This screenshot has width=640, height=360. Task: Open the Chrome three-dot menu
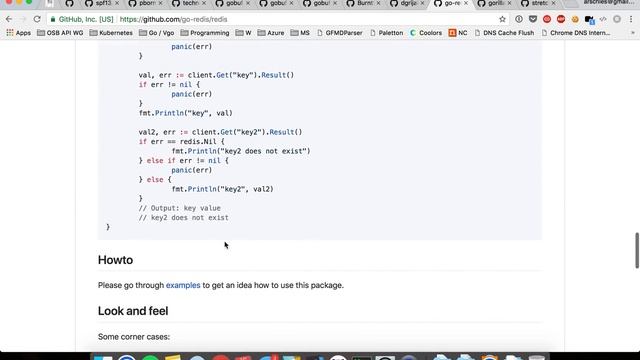631,19
